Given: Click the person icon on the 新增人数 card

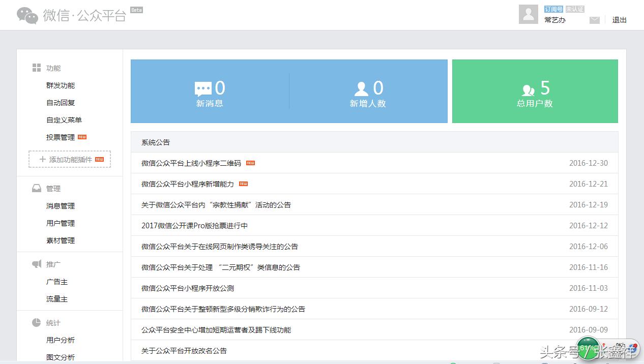Looking at the screenshot, I should 361,87.
